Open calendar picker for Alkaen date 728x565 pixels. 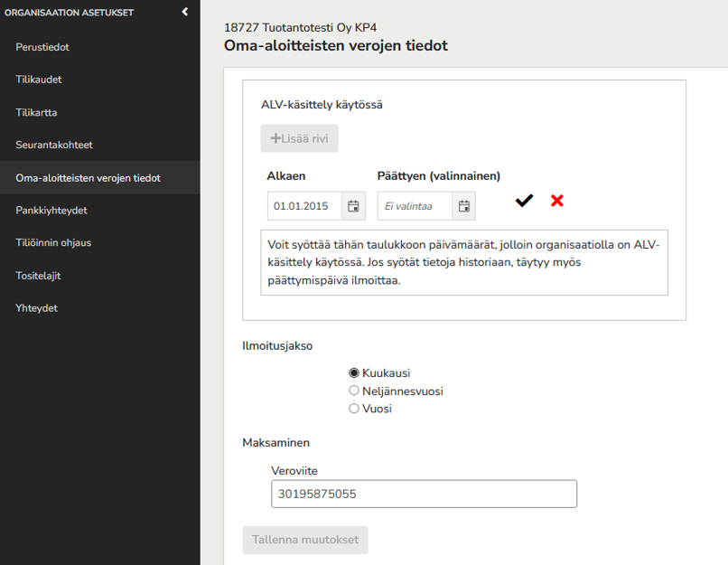pyautogui.click(x=353, y=206)
